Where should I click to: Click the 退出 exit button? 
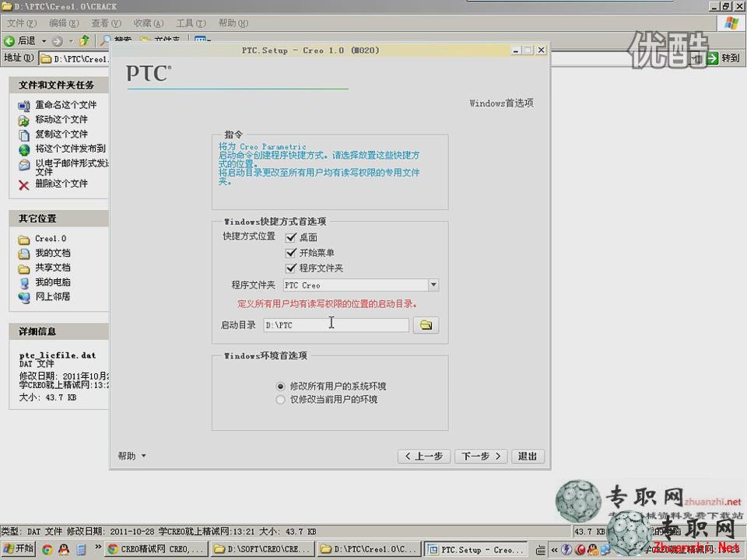[528, 457]
